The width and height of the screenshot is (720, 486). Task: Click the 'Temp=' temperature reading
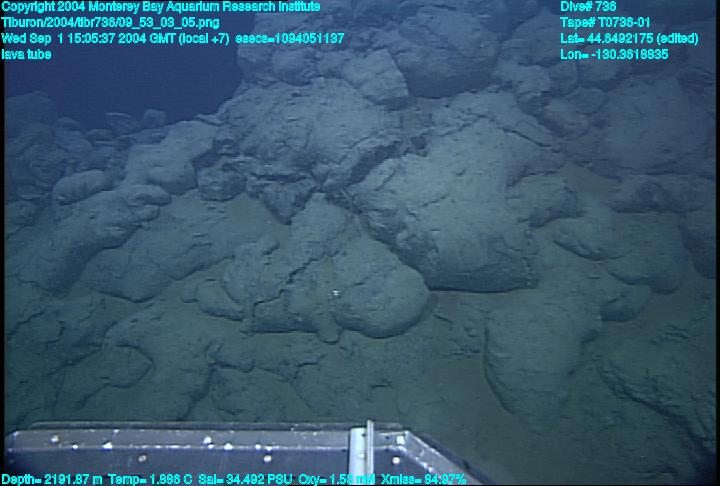pos(150,480)
